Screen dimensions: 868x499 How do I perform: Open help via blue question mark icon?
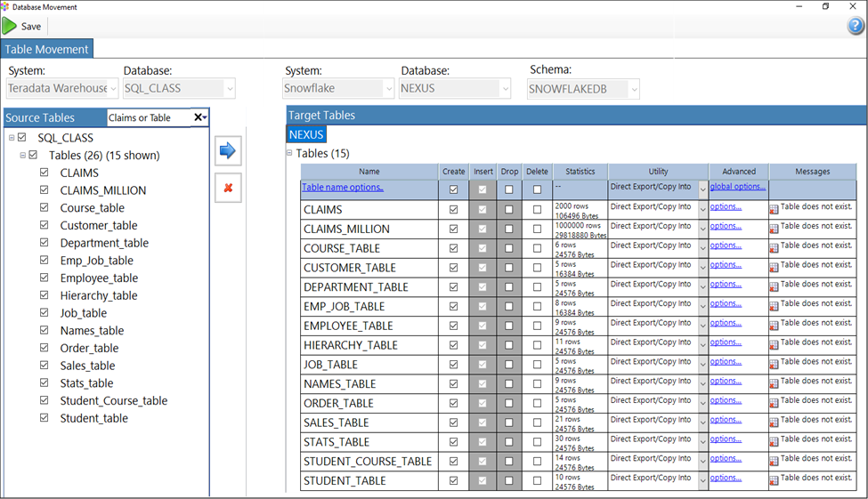pyautogui.click(x=856, y=26)
